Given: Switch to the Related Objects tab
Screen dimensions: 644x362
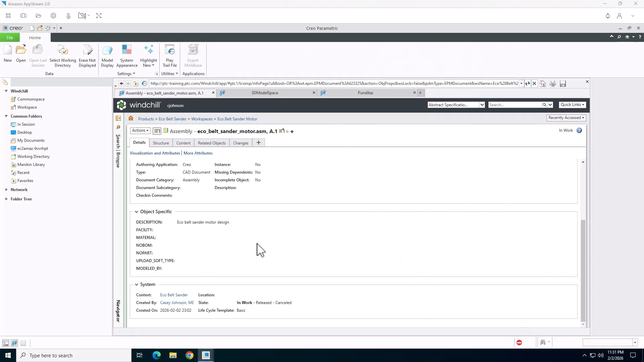Looking at the screenshot, I should point(212,143).
